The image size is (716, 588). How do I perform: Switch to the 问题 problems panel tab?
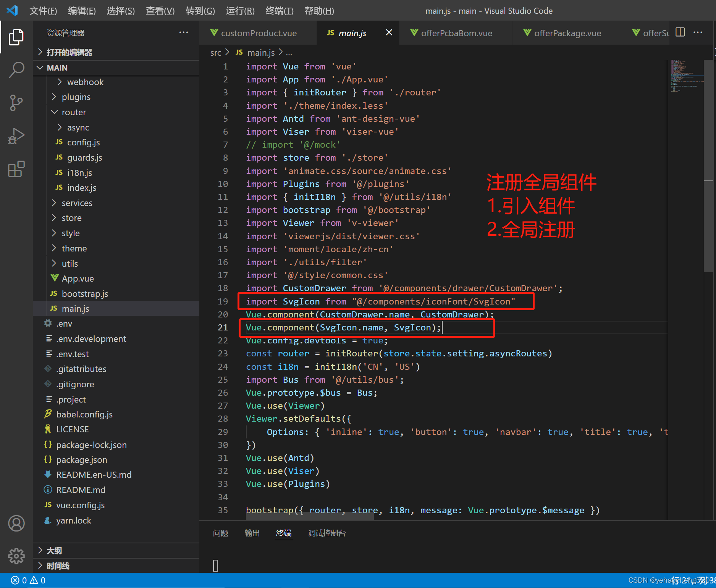(221, 533)
